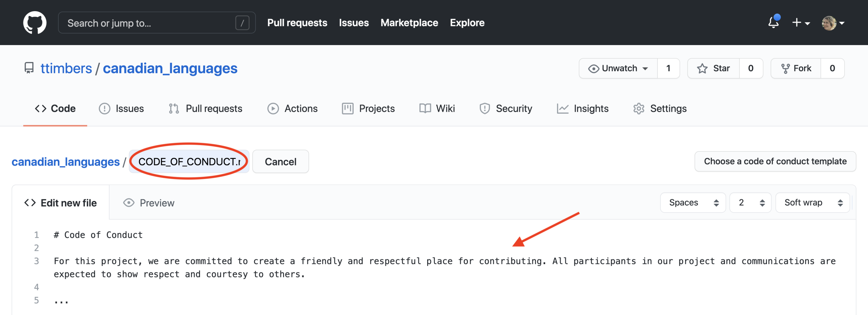The height and width of the screenshot is (315, 868).
Task: Click the Cancel button
Action: coord(280,162)
